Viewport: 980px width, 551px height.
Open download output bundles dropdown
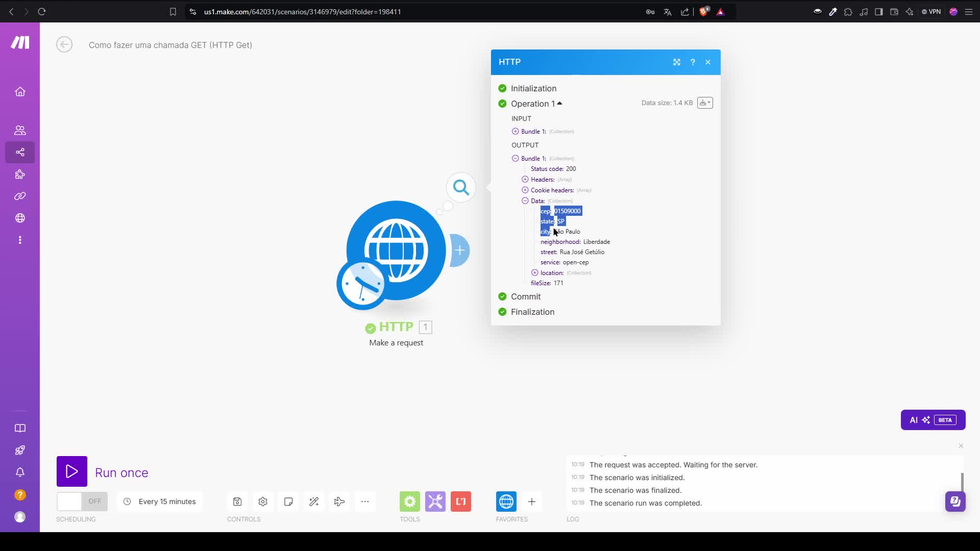[x=705, y=103]
